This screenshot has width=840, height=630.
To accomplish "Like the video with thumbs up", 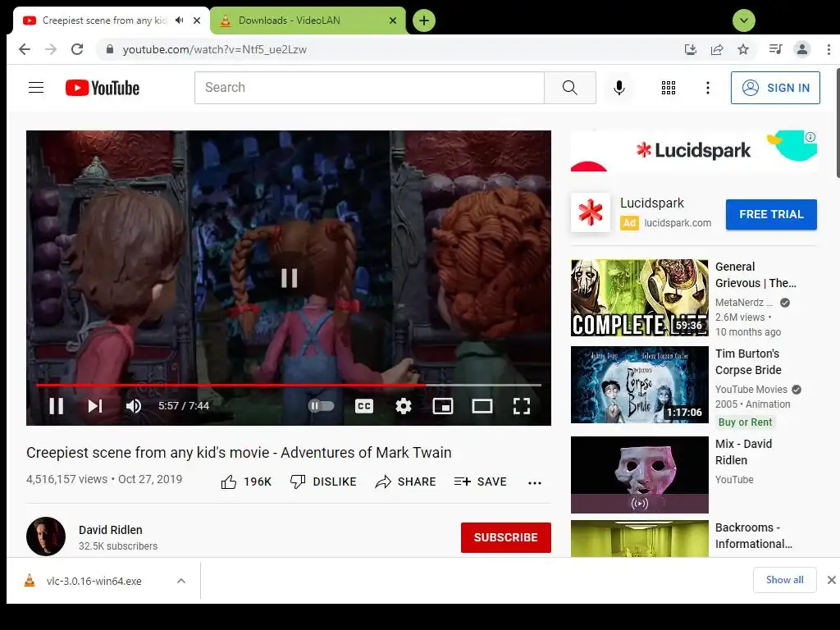I will (246, 482).
